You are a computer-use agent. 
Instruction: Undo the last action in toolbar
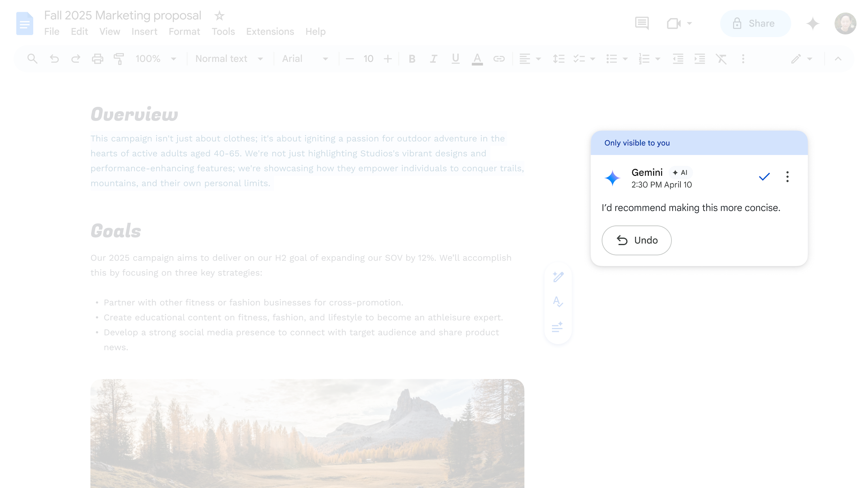[x=54, y=59]
